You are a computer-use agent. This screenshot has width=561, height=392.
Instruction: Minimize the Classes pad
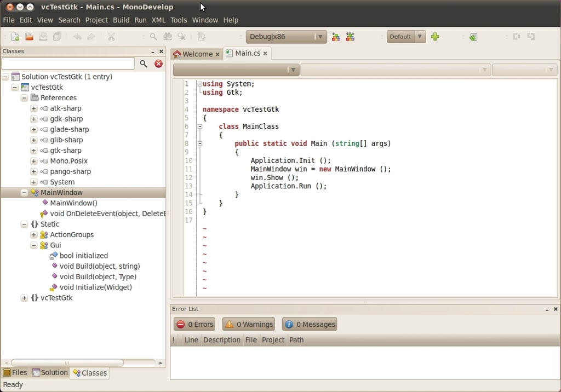(153, 52)
